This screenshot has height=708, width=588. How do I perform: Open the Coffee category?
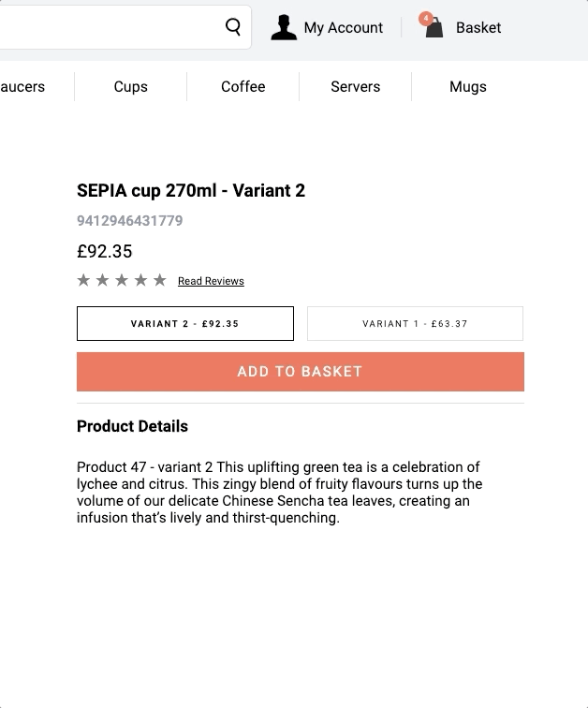(243, 86)
